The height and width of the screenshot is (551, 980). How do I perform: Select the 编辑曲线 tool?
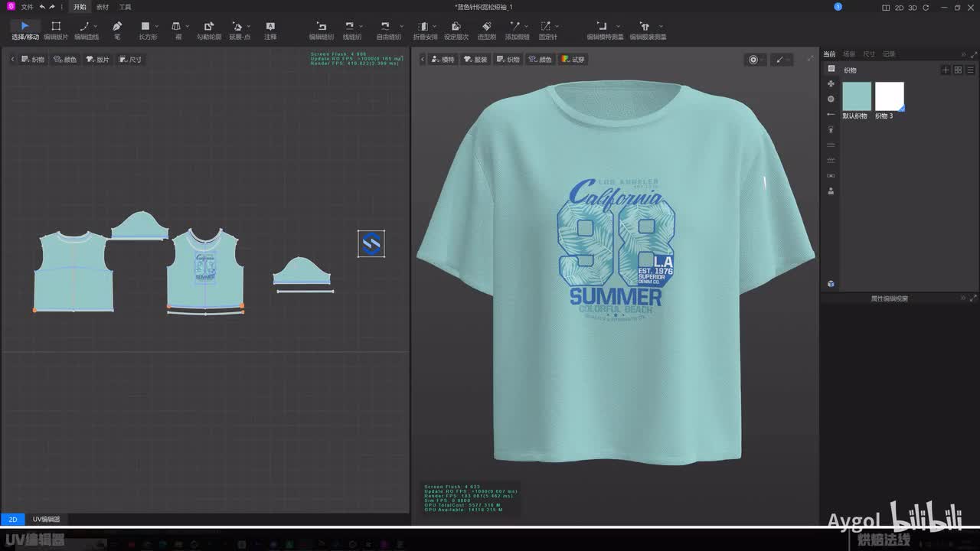click(x=85, y=31)
